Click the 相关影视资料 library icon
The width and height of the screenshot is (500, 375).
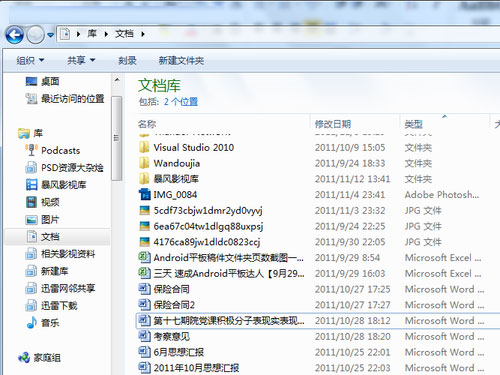tap(31, 254)
